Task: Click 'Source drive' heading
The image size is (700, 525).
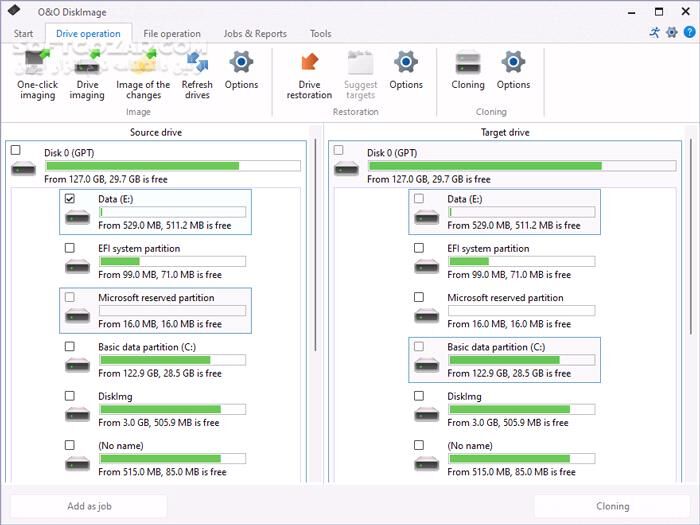Action: [x=156, y=132]
